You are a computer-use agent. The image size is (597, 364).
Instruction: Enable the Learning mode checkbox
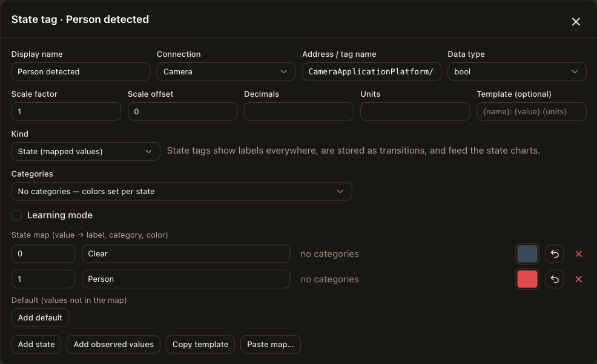point(17,215)
